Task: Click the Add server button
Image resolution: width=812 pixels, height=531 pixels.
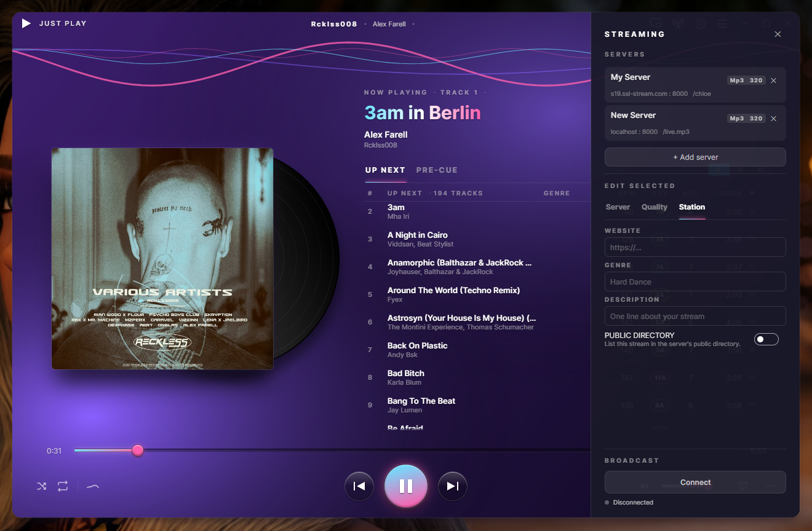Action: point(695,157)
